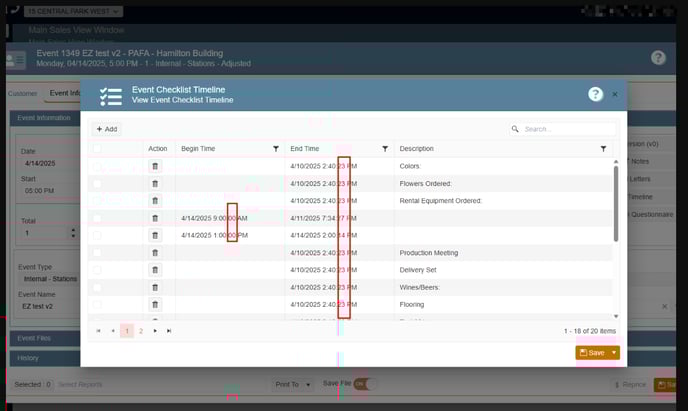688x411 pixels.
Task: Add a new checklist item
Action: click(106, 129)
